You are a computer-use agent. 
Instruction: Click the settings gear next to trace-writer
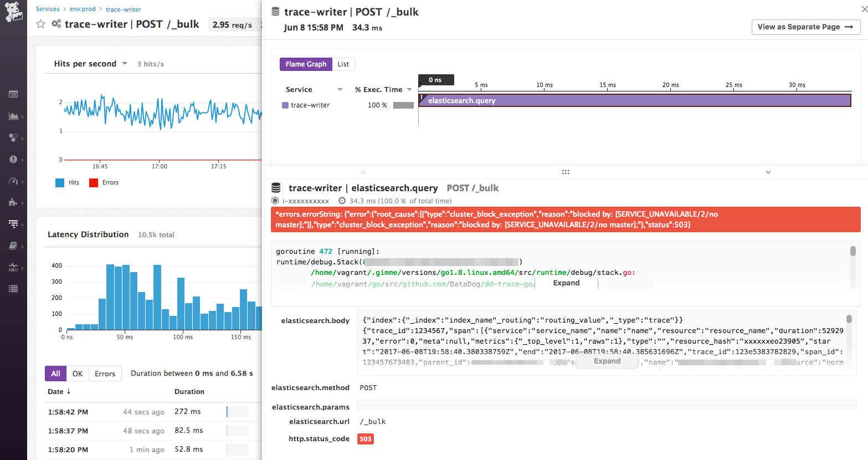click(x=55, y=24)
